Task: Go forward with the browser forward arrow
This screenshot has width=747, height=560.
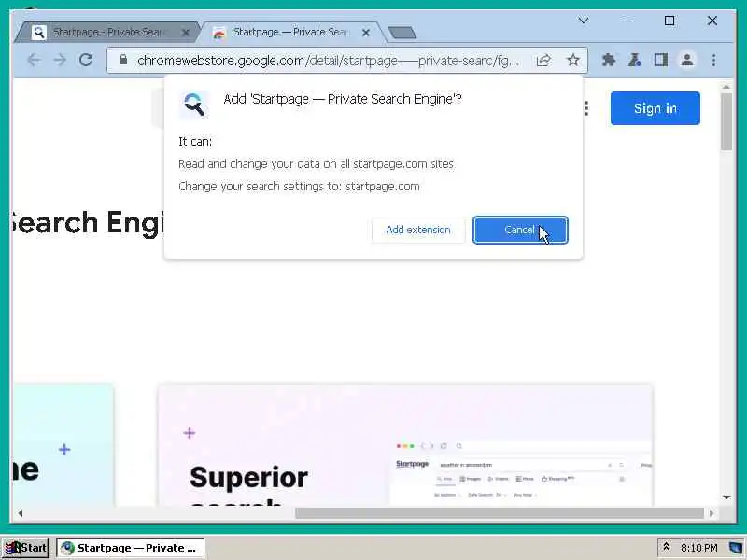Action: click(x=60, y=60)
